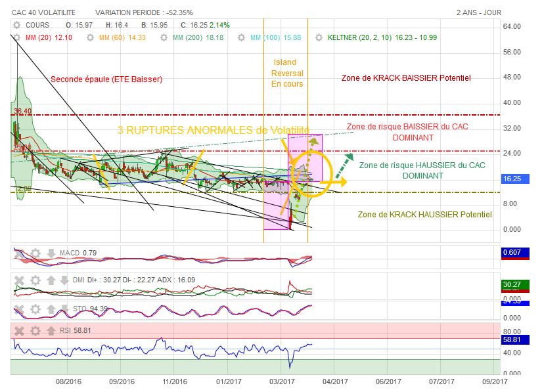This screenshot has height=392, width=542.
Task: Click the green '2.14%' change value
Action: point(219,25)
